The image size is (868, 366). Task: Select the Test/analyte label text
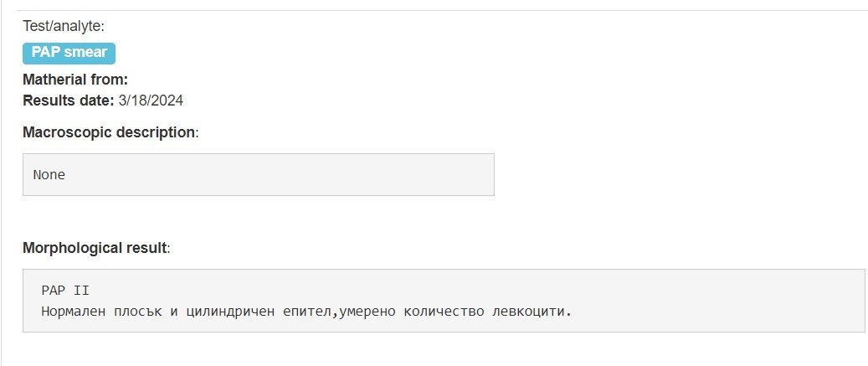(x=63, y=25)
